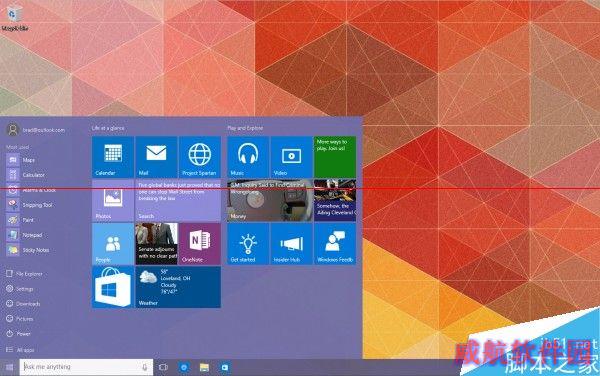Launch the OneNote tile
The image size is (600, 376).
pyautogui.click(x=200, y=244)
